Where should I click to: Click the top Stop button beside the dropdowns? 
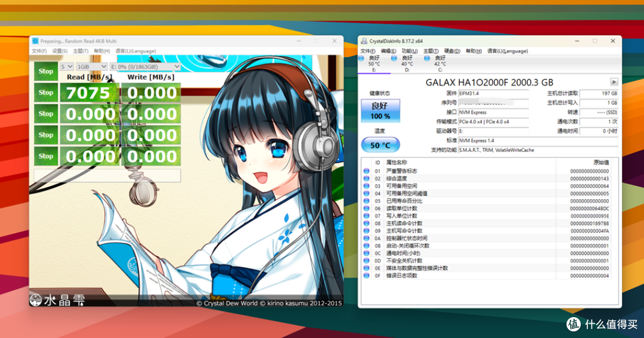click(45, 71)
